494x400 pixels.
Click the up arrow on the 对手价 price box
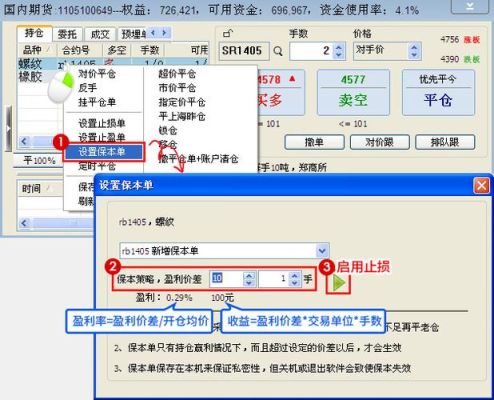point(414,48)
